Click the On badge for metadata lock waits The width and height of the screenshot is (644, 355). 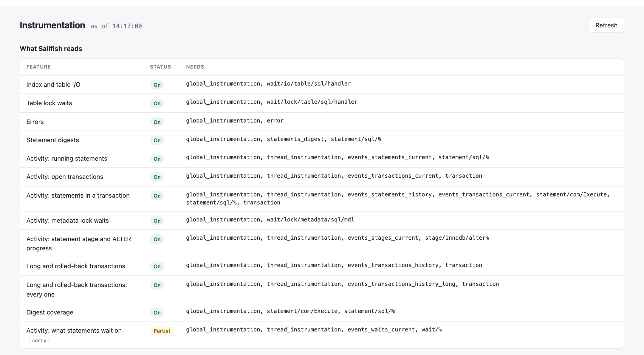click(x=157, y=221)
